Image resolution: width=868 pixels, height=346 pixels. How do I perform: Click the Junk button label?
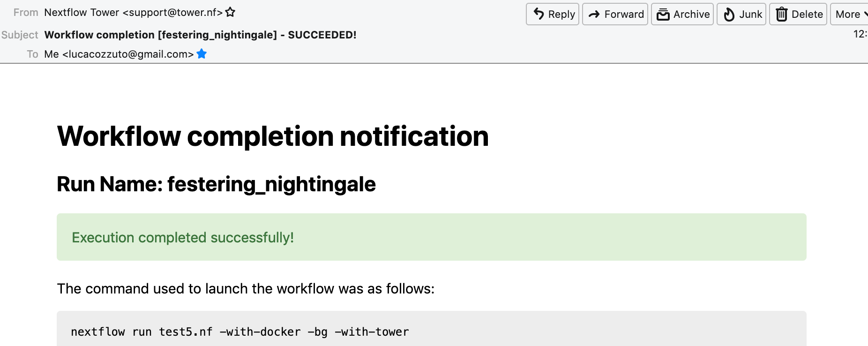[750, 15]
